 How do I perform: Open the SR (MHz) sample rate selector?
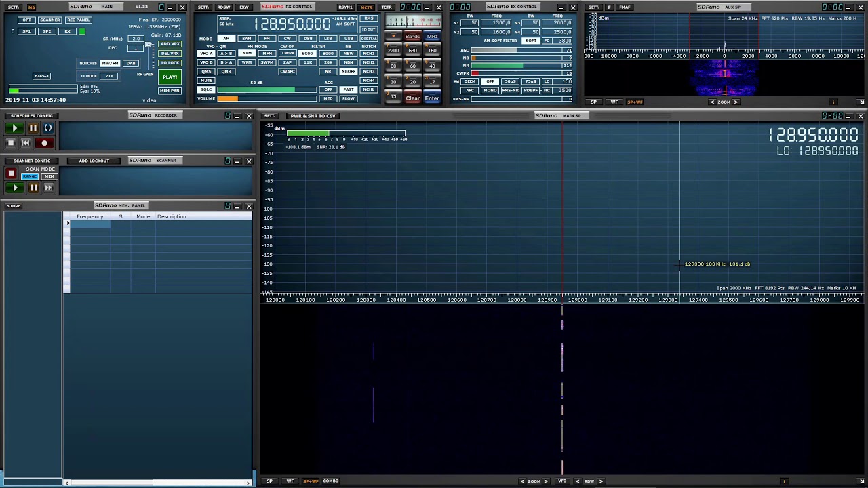(136, 39)
